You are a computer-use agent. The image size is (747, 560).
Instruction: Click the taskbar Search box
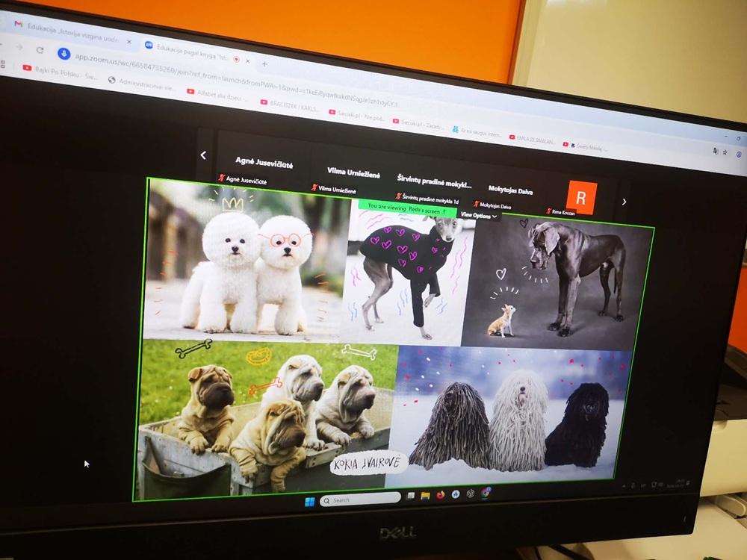[x=360, y=500]
